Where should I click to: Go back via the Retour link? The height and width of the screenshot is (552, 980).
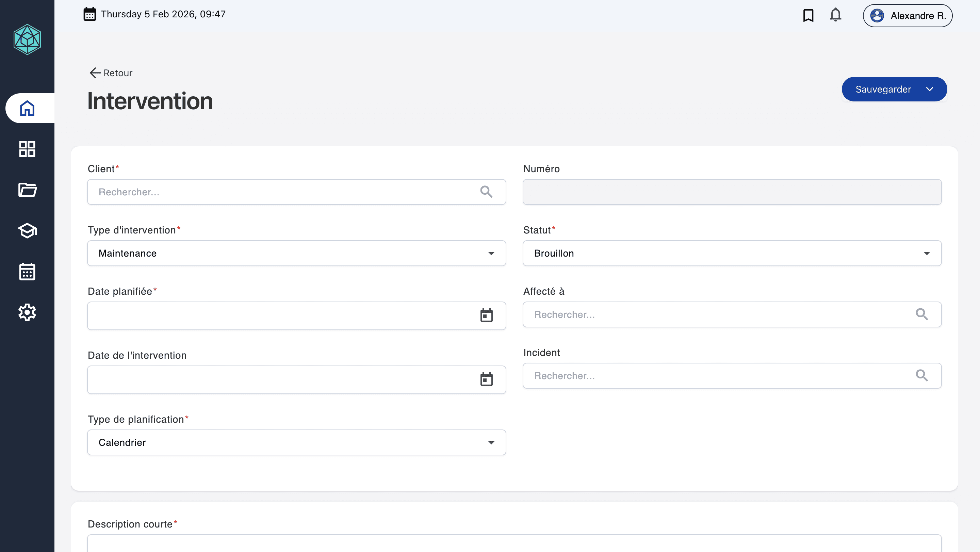click(111, 73)
